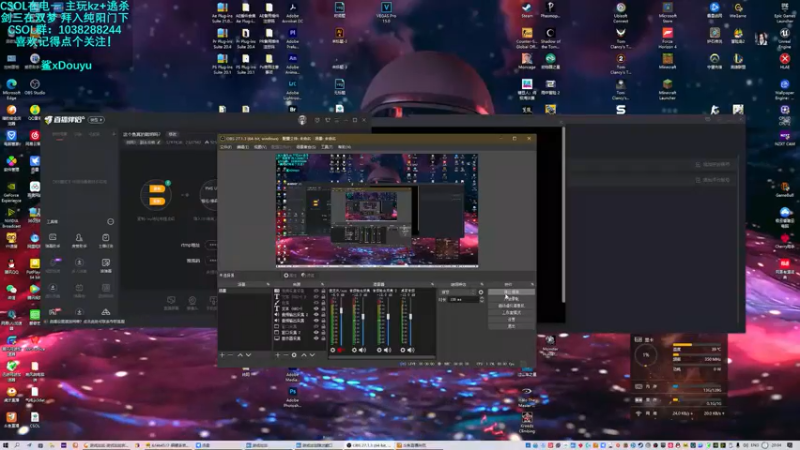Open the 编辑(E) menu in OBS

click(242, 147)
